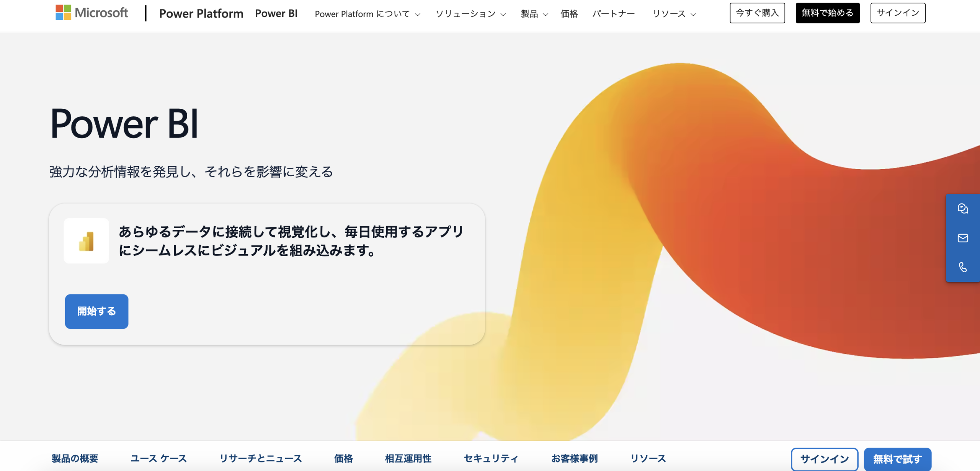Open the セキュリティ section tab
The image size is (980, 471).
point(491,458)
